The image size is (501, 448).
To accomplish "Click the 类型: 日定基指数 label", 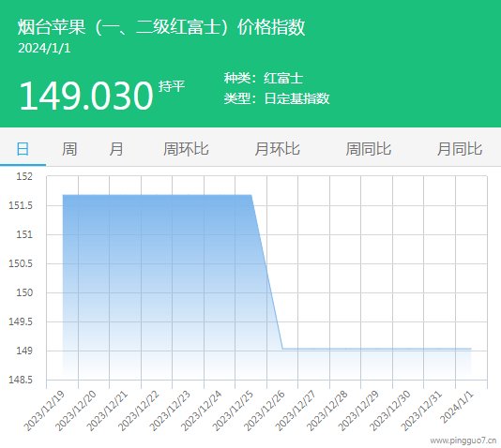I will [x=277, y=98].
